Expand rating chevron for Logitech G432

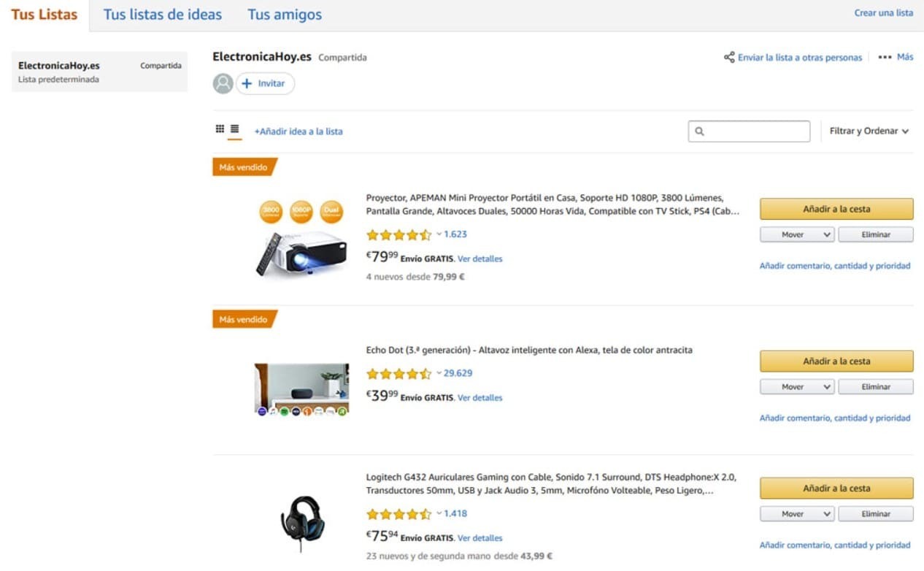tap(439, 513)
